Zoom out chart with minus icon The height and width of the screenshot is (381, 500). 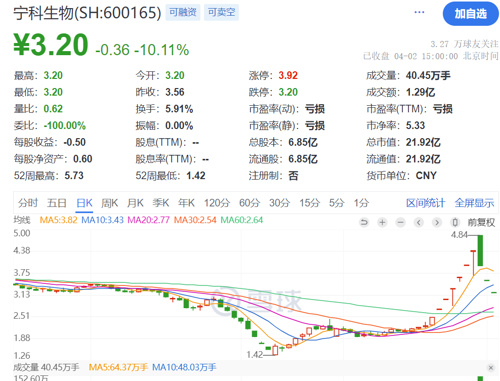pos(400,222)
